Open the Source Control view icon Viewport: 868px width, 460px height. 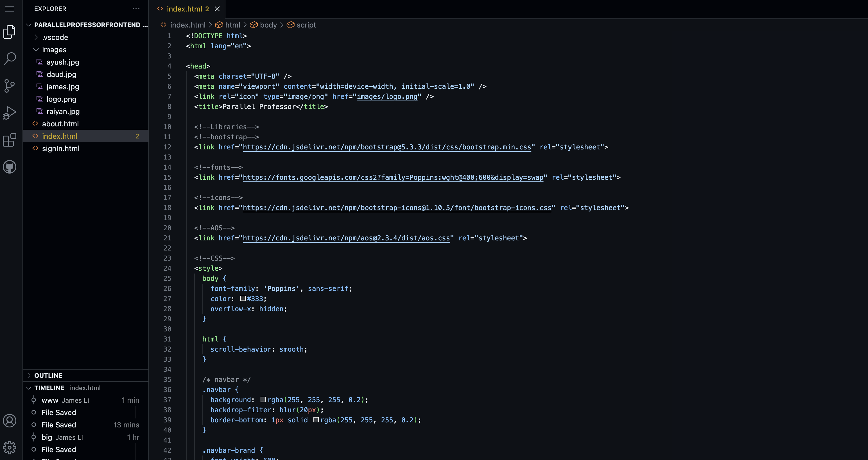tap(10, 86)
